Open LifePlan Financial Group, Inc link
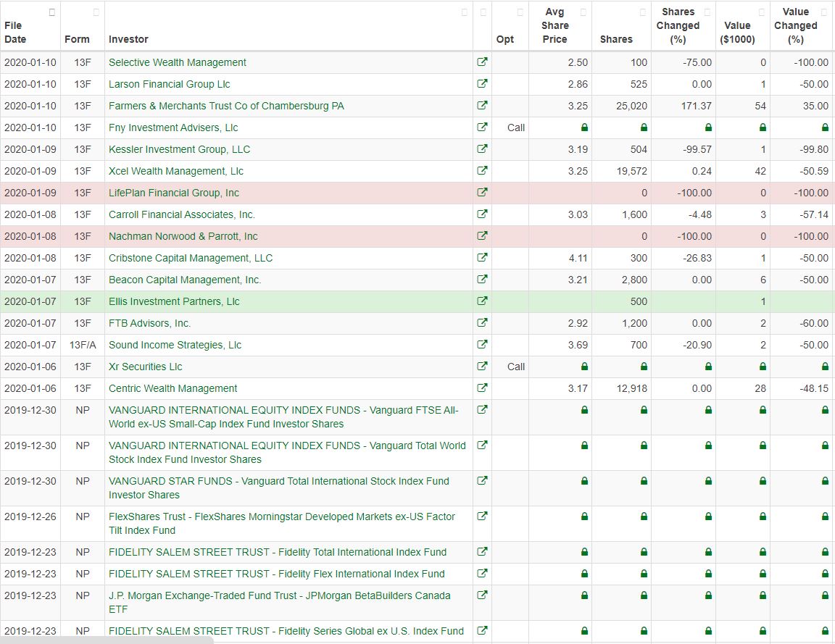 click(x=174, y=193)
